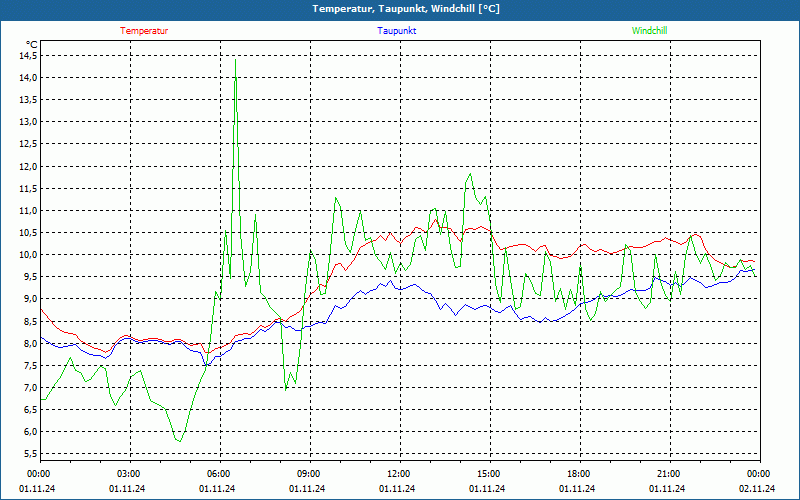Click the 6,5 y-axis value
The height and width of the screenshot is (500, 800).
point(31,410)
